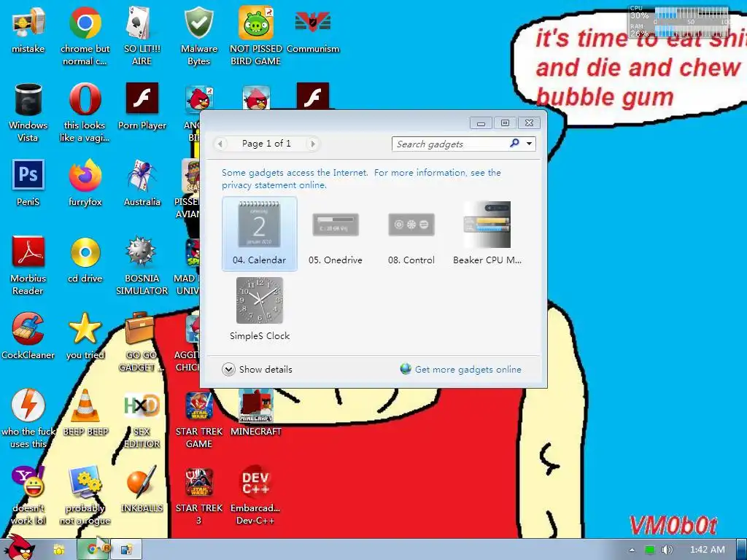747x560 pixels.
Task: Open the cd drive desktop icon
Action: 85,260
